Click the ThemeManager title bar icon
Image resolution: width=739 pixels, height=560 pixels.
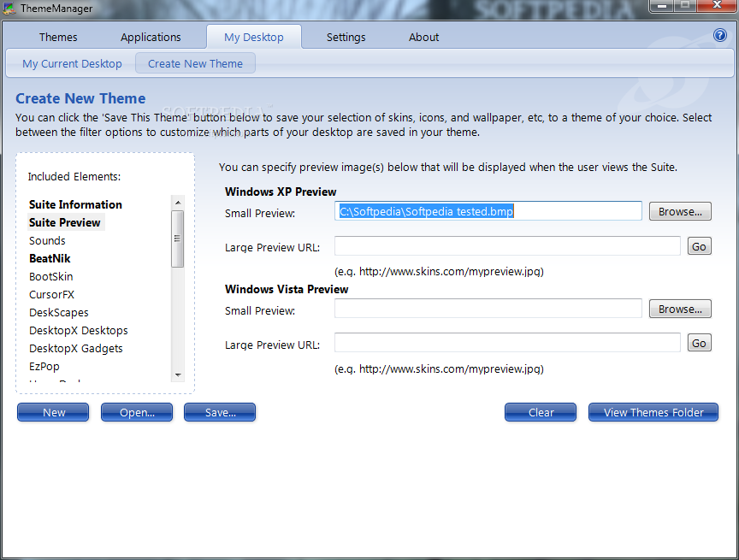coord(9,8)
